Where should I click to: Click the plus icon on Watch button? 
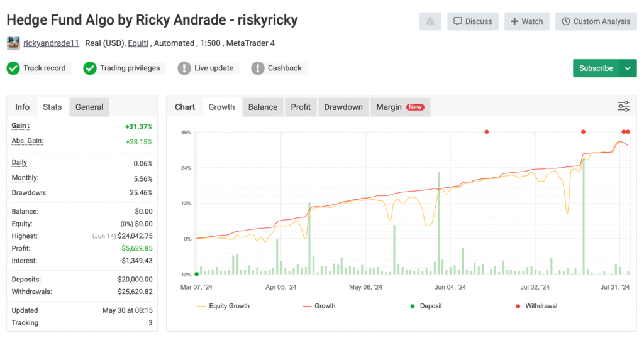coord(514,21)
